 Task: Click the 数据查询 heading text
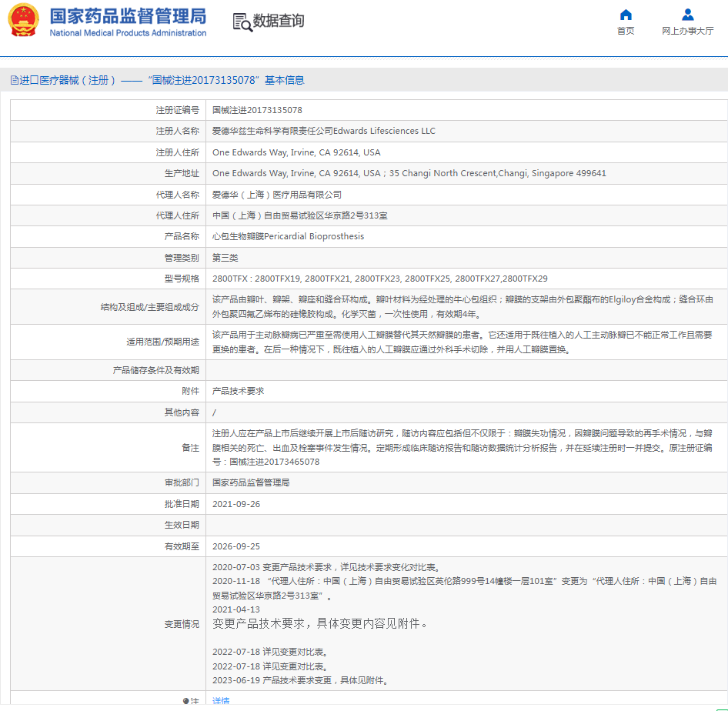(x=279, y=22)
